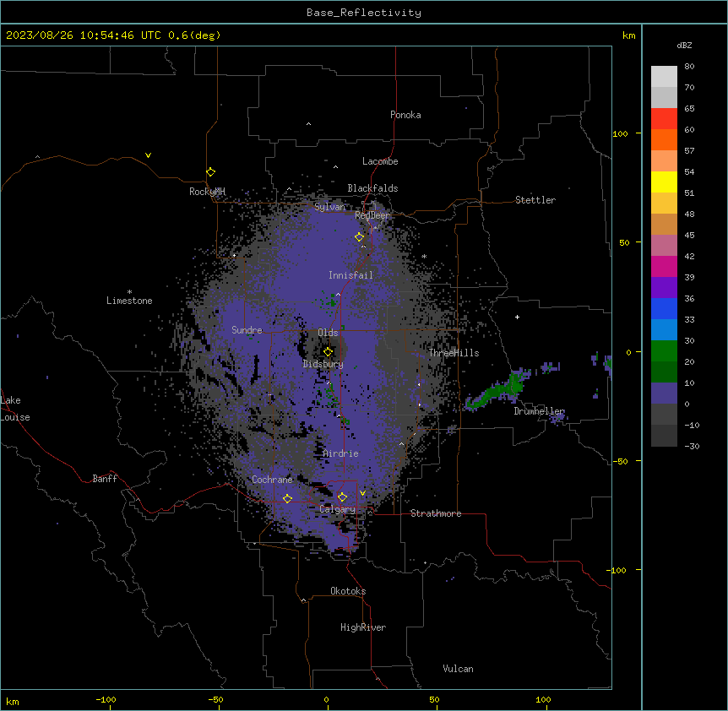Click the Strathmore label
Screen dimensions: 728x711
tap(436, 513)
